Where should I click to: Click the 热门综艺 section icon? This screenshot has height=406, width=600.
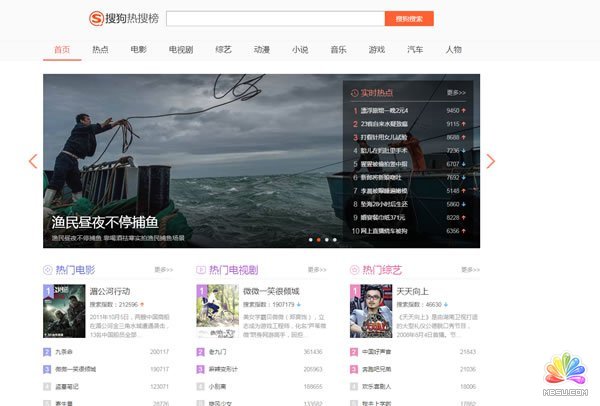click(355, 270)
